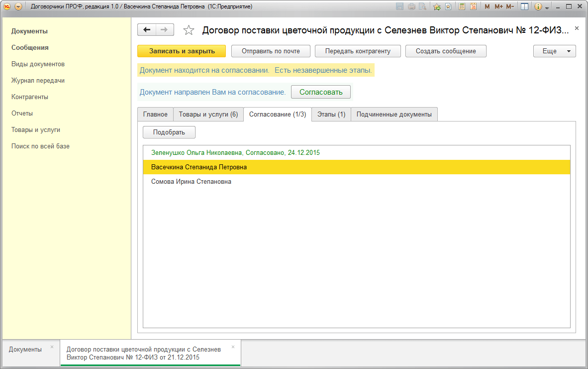The image size is (588, 369).
Task: Add document to favorites with star
Action: (189, 30)
